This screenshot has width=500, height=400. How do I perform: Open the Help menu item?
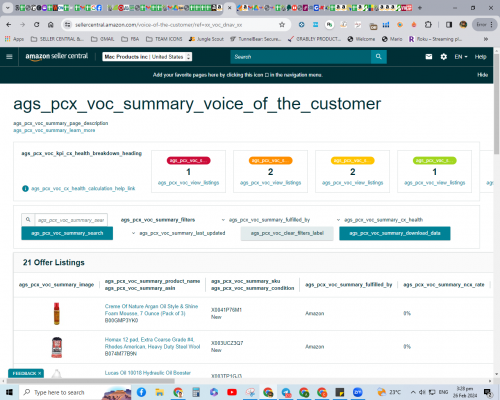coord(480,57)
